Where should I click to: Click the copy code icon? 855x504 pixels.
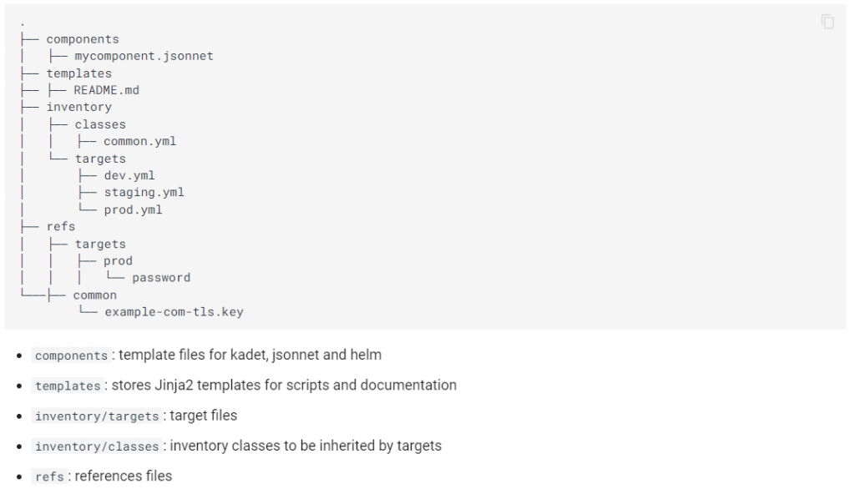pyautogui.click(x=827, y=22)
